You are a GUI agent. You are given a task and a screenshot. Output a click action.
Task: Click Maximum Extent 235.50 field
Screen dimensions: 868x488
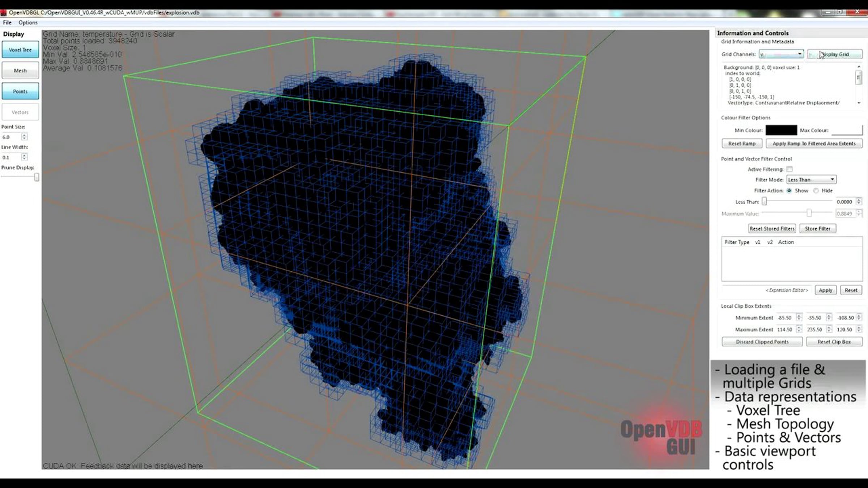(816, 330)
